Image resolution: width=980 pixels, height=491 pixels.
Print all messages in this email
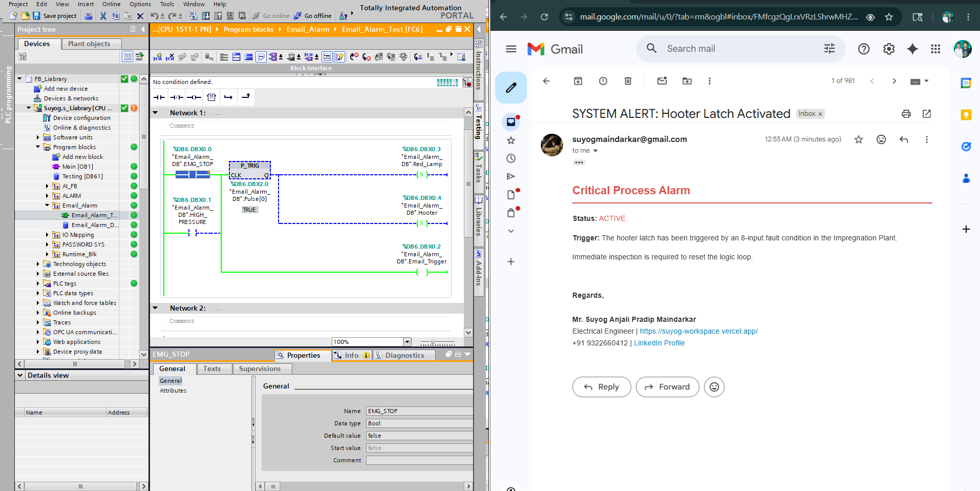pyautogui.click(x=906, y=114)
